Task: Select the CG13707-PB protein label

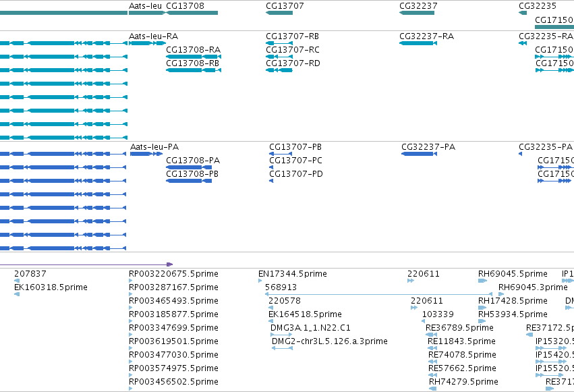Action: click(x=295, y=147)
